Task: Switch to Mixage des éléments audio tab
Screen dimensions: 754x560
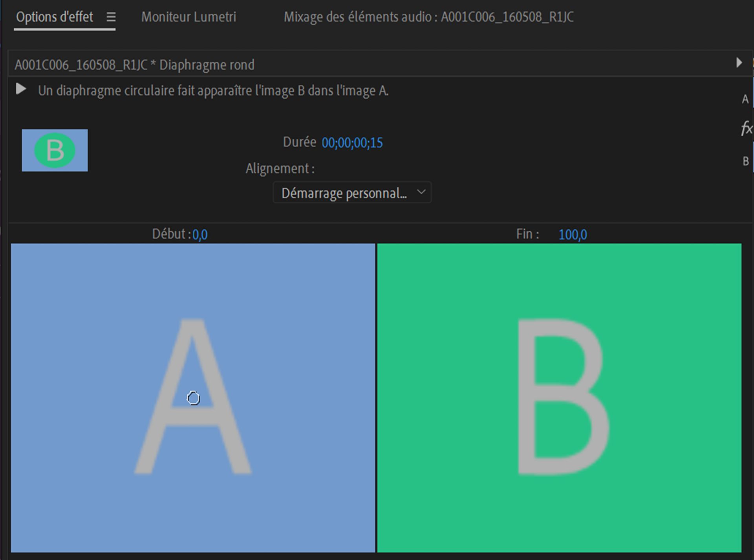Action: tap(428, 17)
